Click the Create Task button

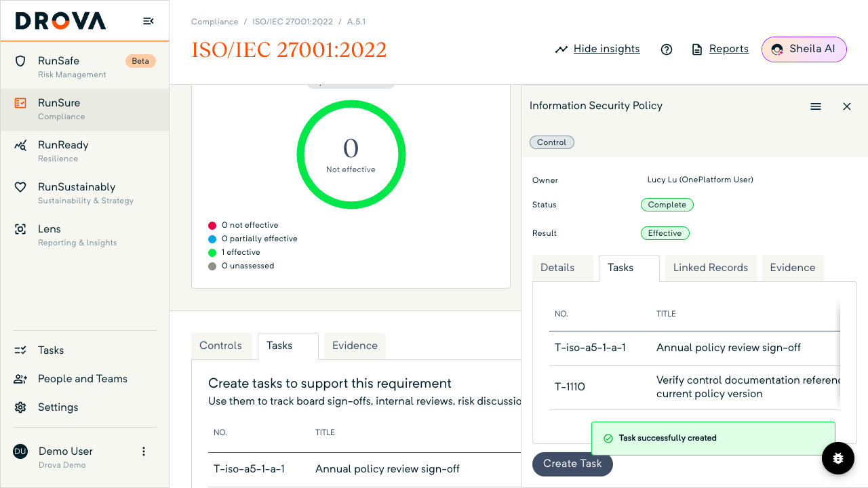coord(572,464)
